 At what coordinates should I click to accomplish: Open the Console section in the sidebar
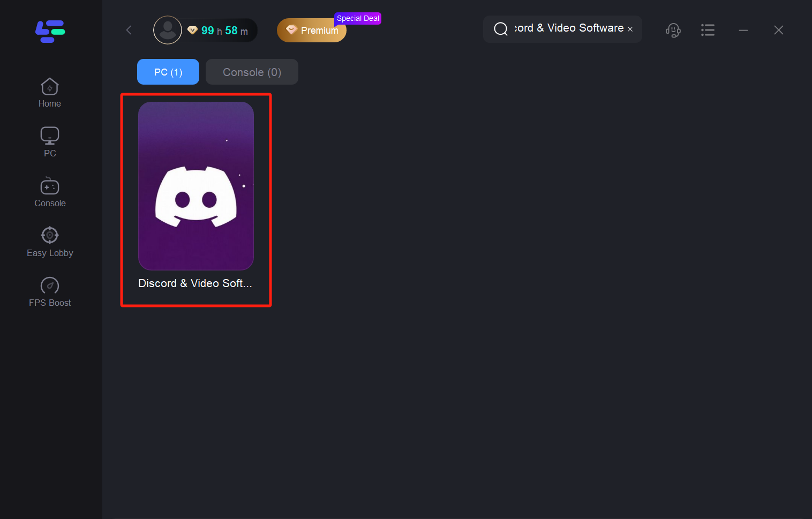click(50, 192)
